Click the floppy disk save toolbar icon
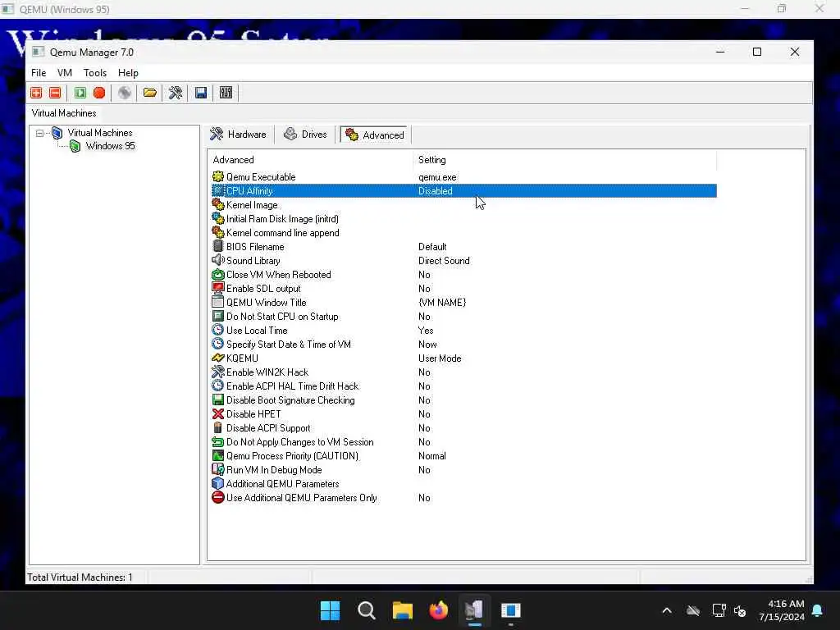This screenshot has width=840, height=630. [201, 93]
